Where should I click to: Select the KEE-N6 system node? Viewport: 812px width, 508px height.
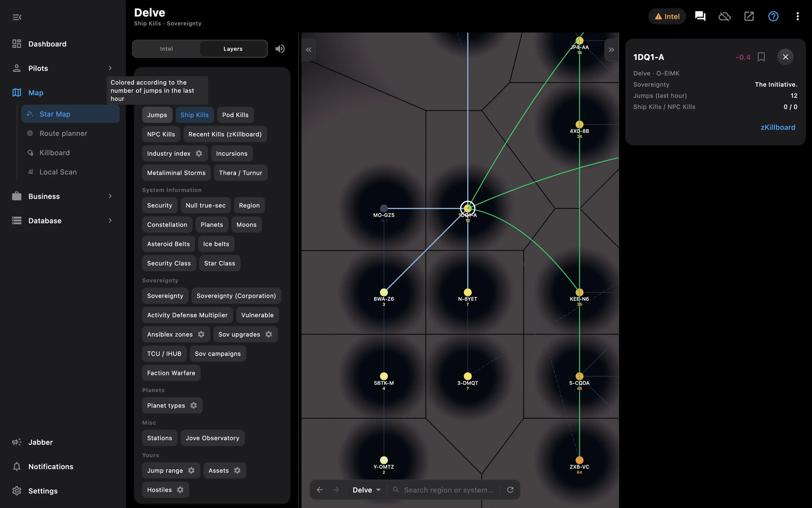click(x=579, y=292)
